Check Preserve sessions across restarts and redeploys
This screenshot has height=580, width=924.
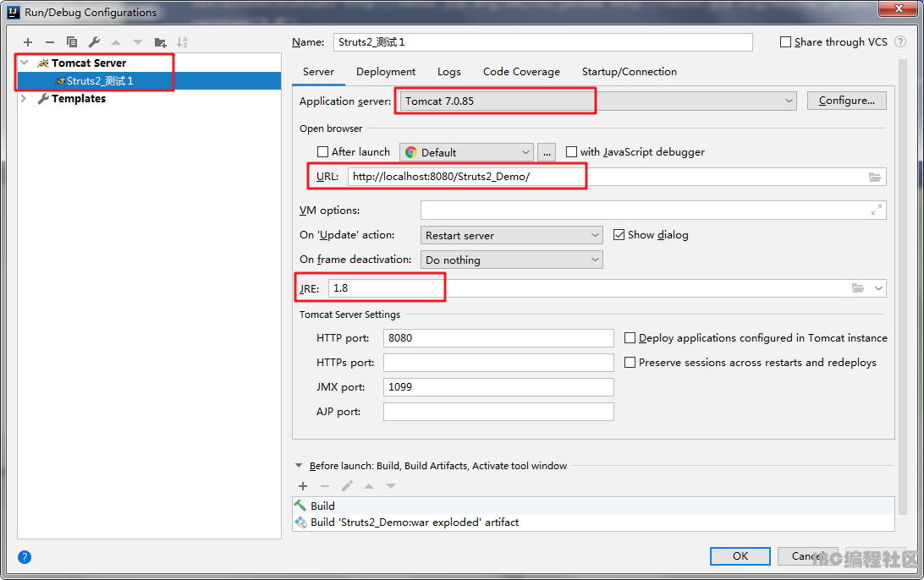click(630, 362)
